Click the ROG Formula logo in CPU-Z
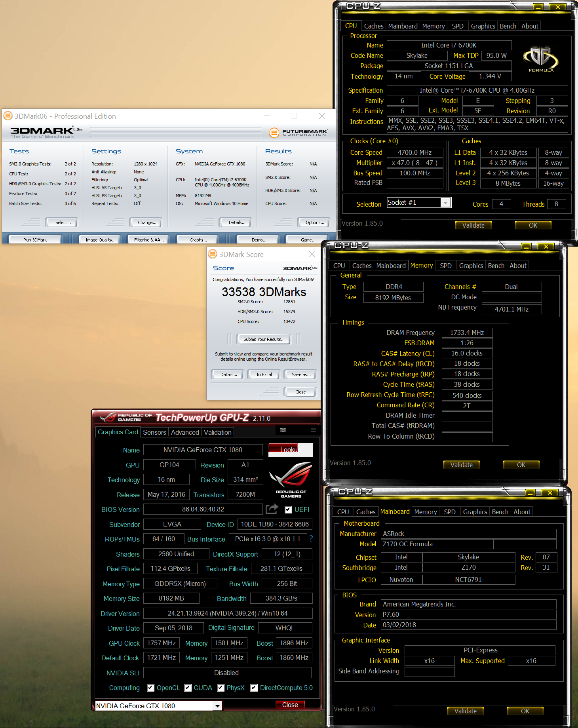Image resolution: width=578 pixels, height=728 pixels. tap(541, 59)
